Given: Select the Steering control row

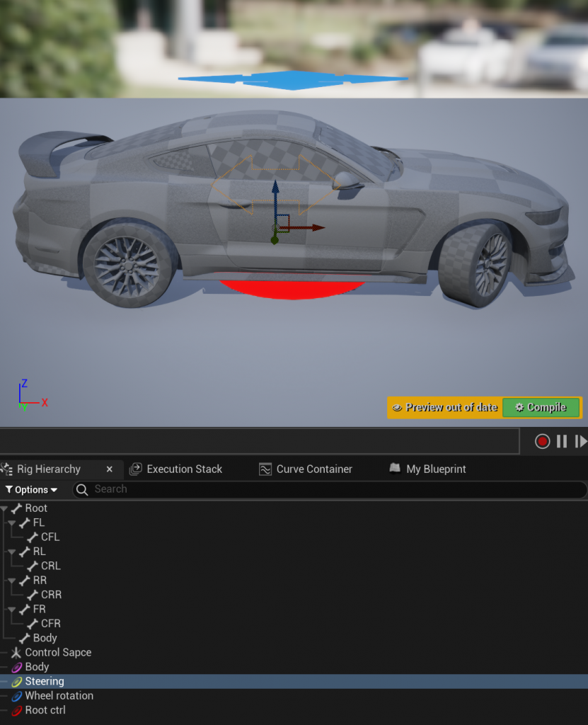Looking at the screenshot, I should pyautogui.click(x=294, y=681).
